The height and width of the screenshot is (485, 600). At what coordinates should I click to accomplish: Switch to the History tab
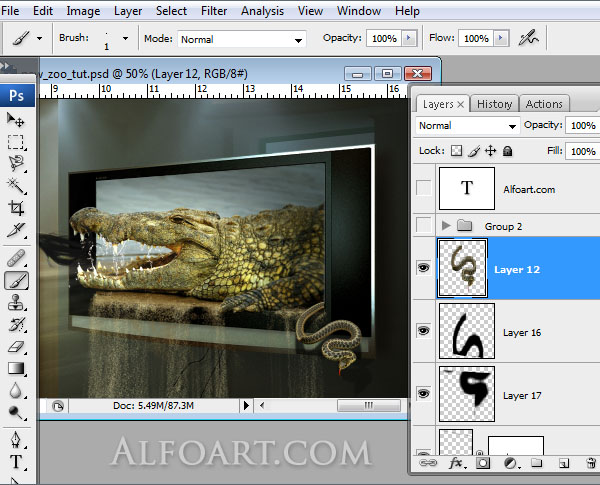click(494, 104)
